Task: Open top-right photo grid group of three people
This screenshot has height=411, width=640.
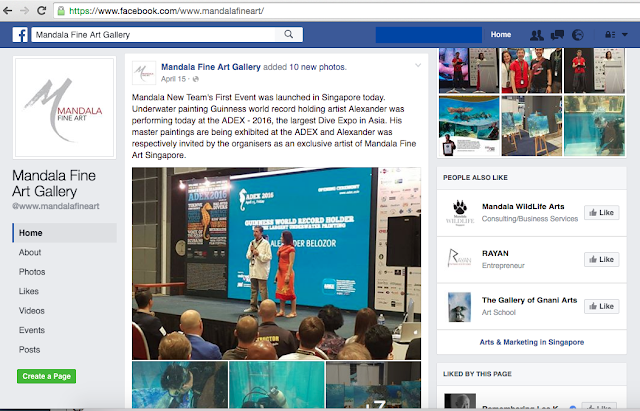Action: (531, 71)
